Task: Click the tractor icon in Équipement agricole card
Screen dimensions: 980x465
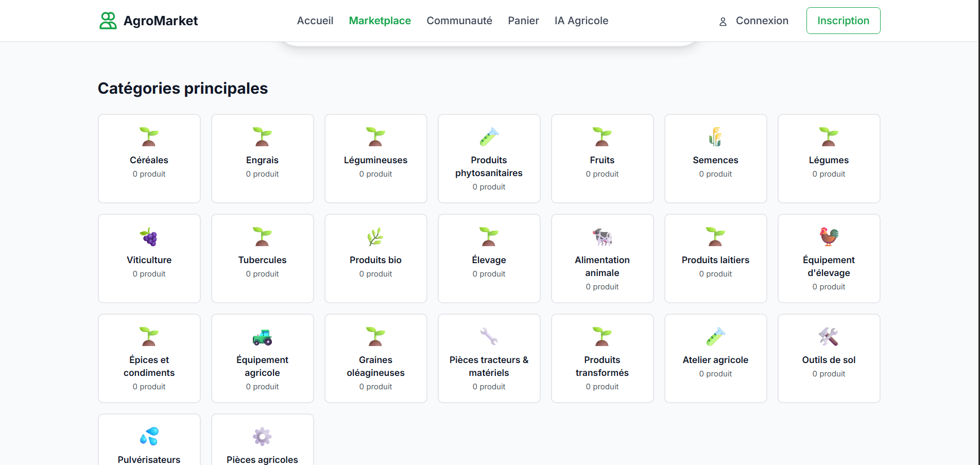Action: pyautogui.click(x=263, y=337)
